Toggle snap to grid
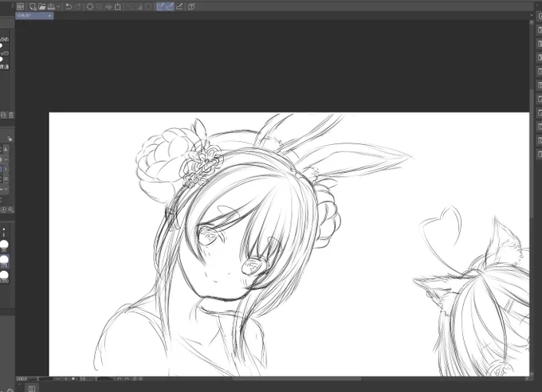The image size is (542, 392). point(179,6)
